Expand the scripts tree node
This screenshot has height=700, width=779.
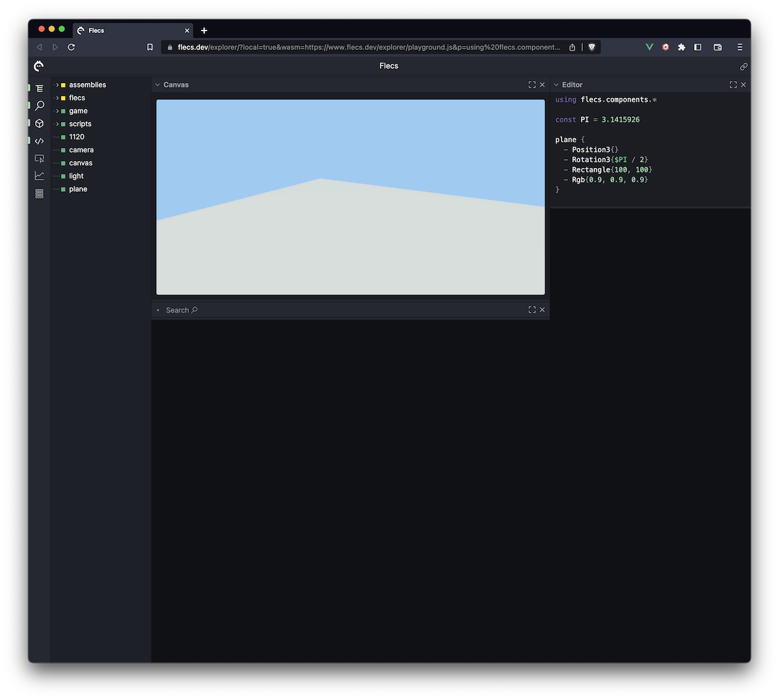pos(57,124)
